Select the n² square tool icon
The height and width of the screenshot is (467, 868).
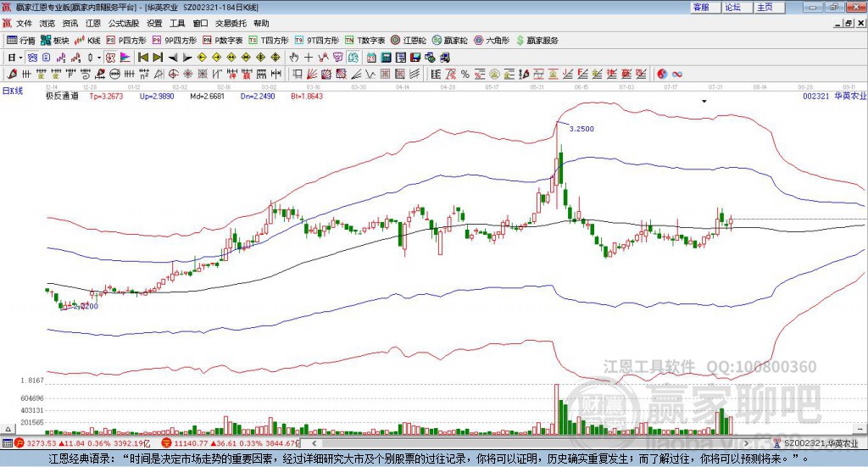pyautogui.click(x=144, y=74)
